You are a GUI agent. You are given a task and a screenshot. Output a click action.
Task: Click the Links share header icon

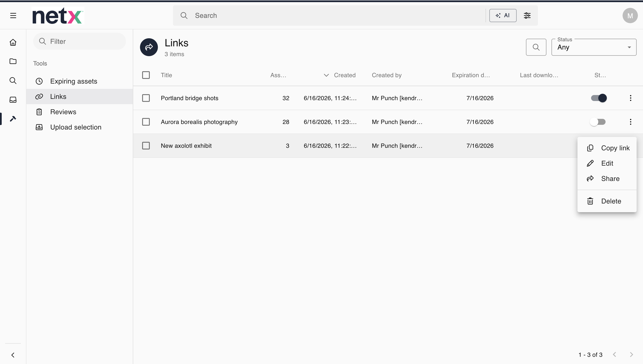pyautogui.click(x=149, y=47)
